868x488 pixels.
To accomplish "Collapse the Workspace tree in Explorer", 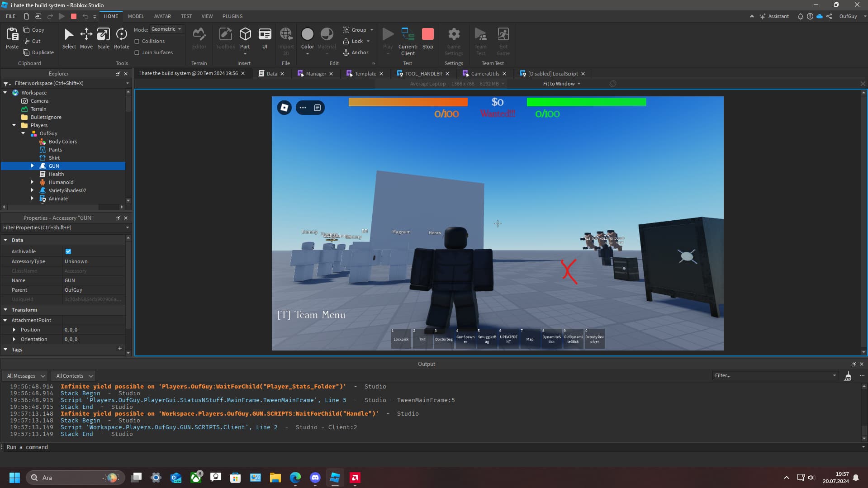I will (x=6, y=92).
